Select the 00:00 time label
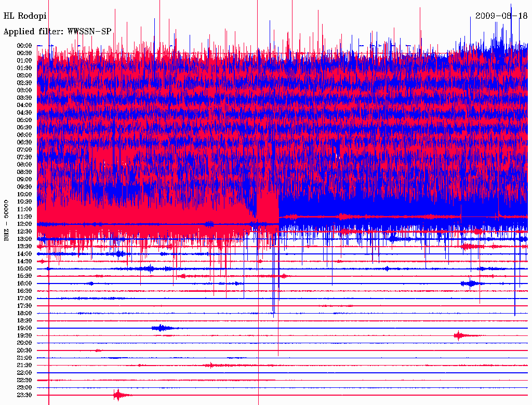Screen dimensions: 532x405 coord(24,46)
